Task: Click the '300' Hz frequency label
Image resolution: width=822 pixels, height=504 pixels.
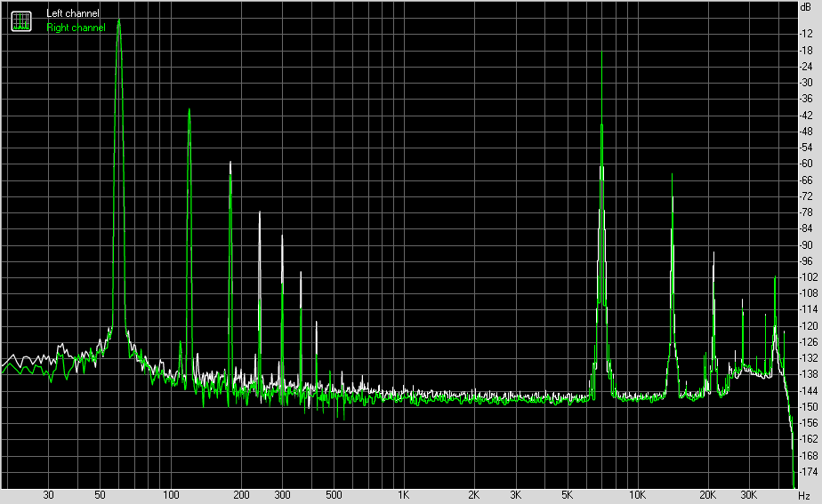Action: click(x=283, y=495)
